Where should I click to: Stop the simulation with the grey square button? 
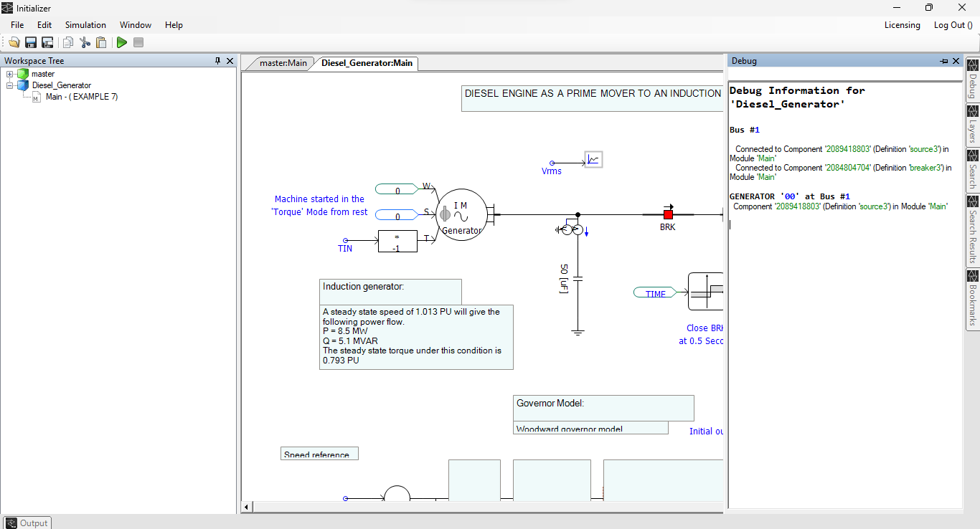coord(138,42)
